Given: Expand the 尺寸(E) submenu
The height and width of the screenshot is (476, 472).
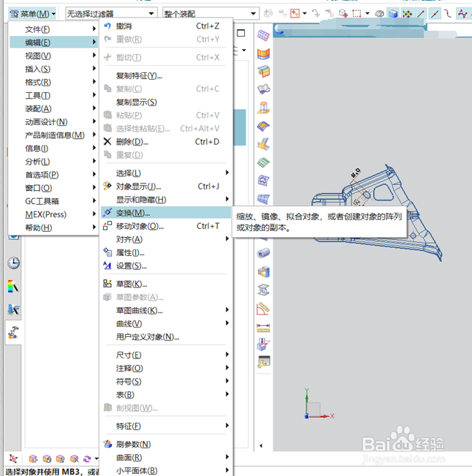Looking at the screenshot, I should click(166, 355).
